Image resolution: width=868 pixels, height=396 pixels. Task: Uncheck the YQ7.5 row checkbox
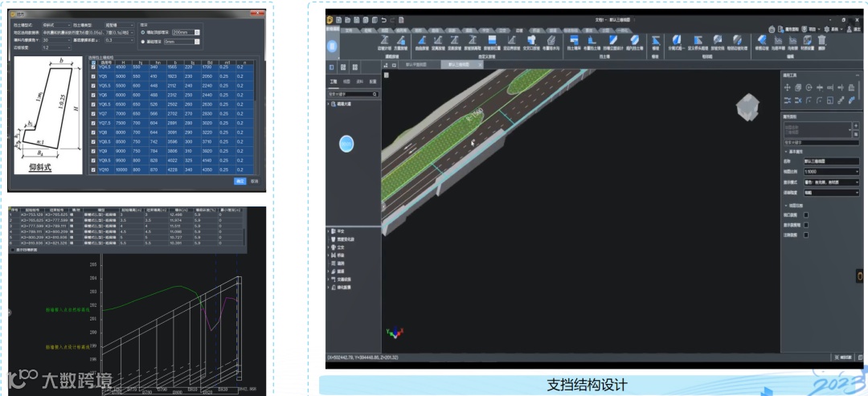tap(93, 123)
